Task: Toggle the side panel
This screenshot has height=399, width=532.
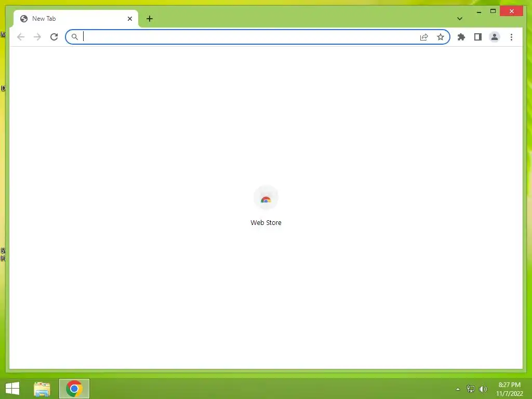Action: click(478, 37)
